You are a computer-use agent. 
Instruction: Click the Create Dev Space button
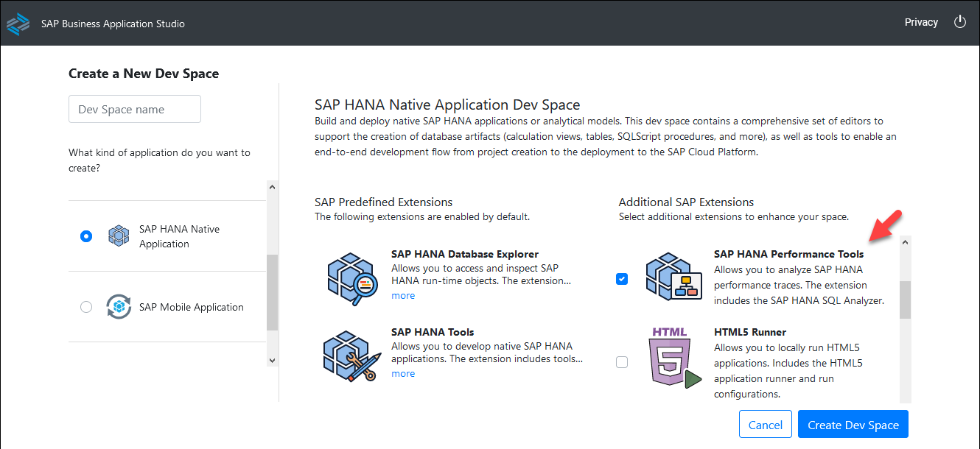tap(853, 425)
